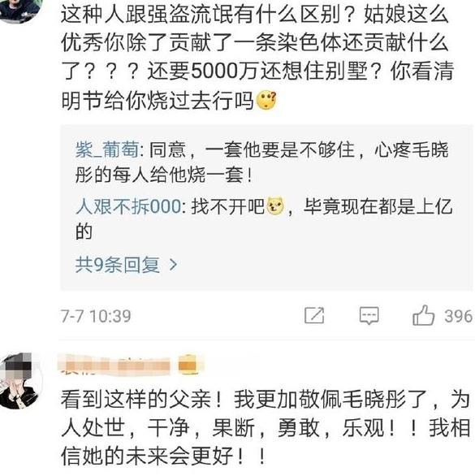Open the comment reply bubble icon
This screenshot has width=475, height=476.
(x=369, y=316)
